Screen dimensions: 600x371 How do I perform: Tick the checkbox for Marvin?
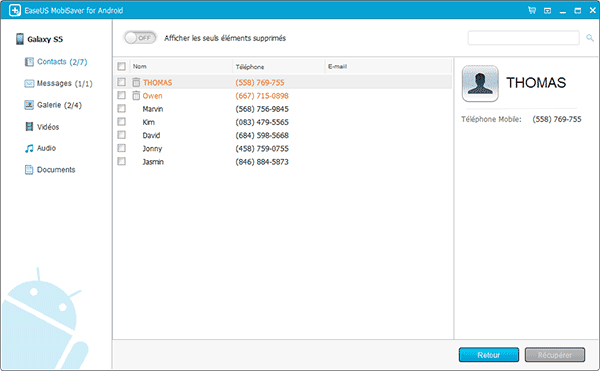point(122,109)
